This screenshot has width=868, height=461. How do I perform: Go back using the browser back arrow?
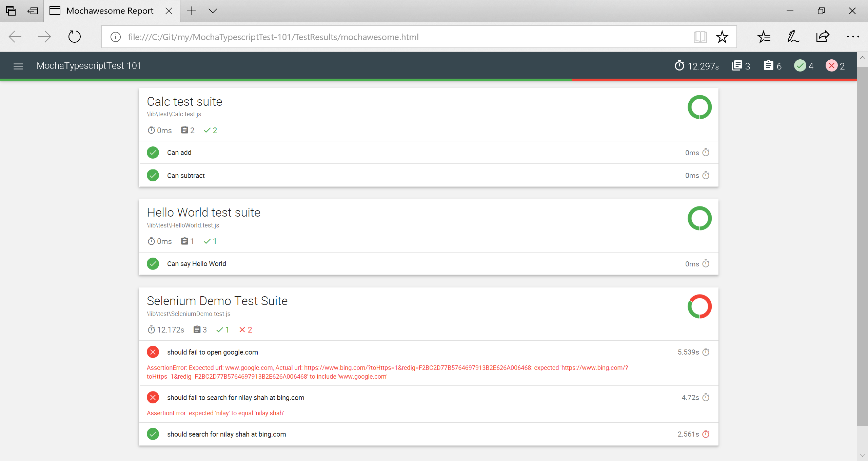coord(15,37)
